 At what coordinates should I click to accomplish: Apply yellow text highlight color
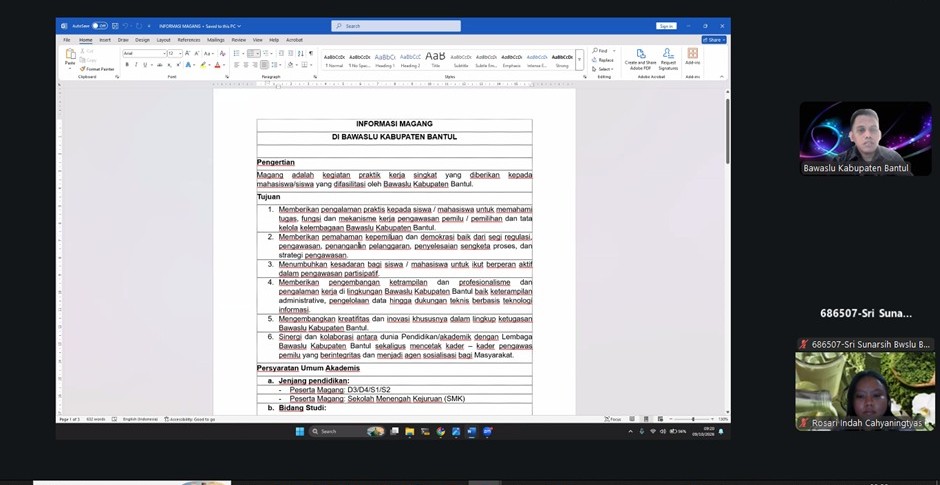[203, 65]
